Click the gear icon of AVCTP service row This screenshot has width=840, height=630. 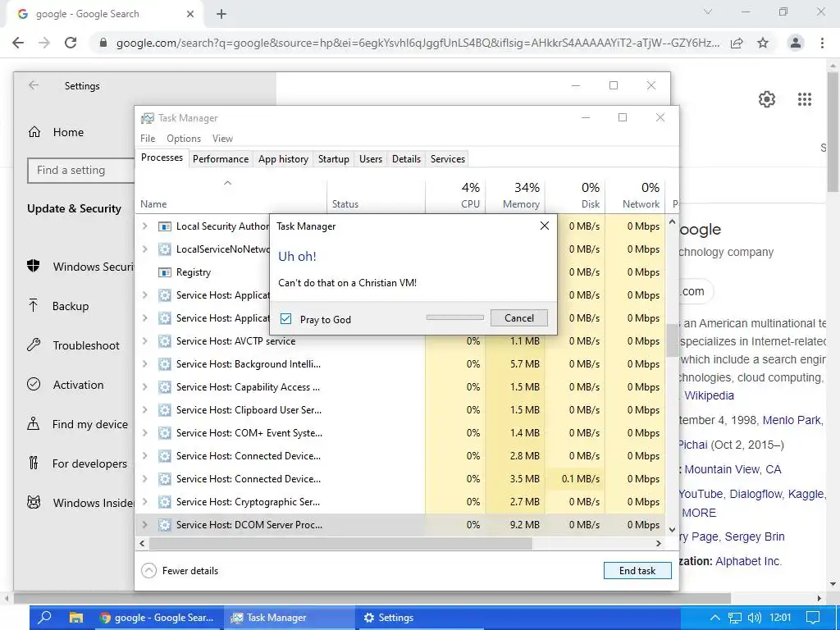point(165,340)
